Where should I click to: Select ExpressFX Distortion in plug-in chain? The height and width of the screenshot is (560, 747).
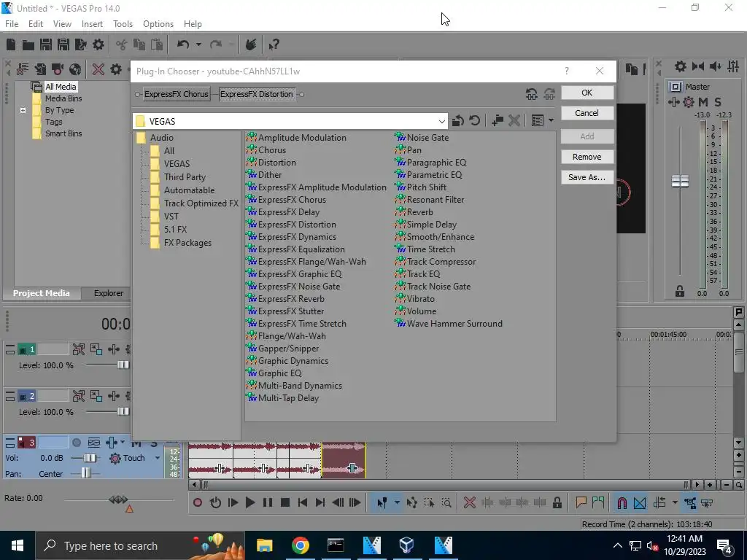(257, 94)
